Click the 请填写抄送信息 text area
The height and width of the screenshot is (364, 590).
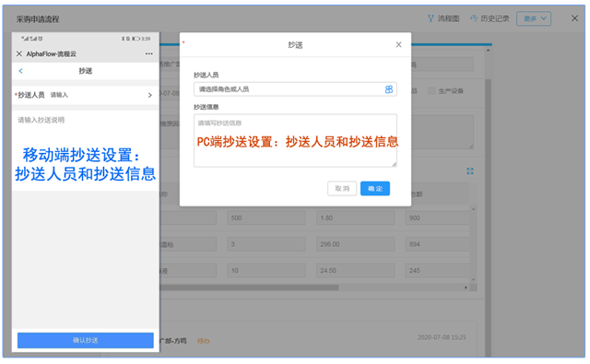(x=295, y=140)
